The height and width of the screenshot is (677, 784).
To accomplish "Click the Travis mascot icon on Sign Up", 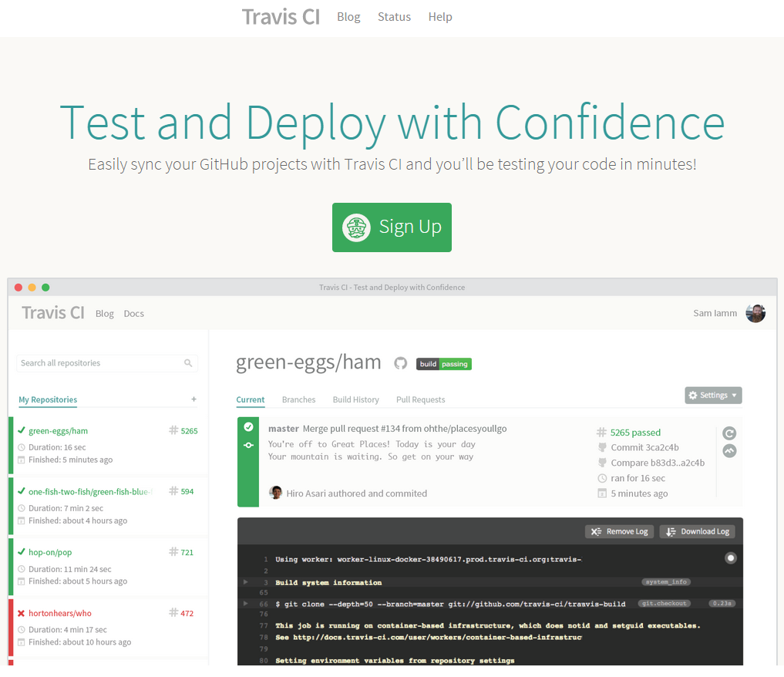I will [356, 227].
